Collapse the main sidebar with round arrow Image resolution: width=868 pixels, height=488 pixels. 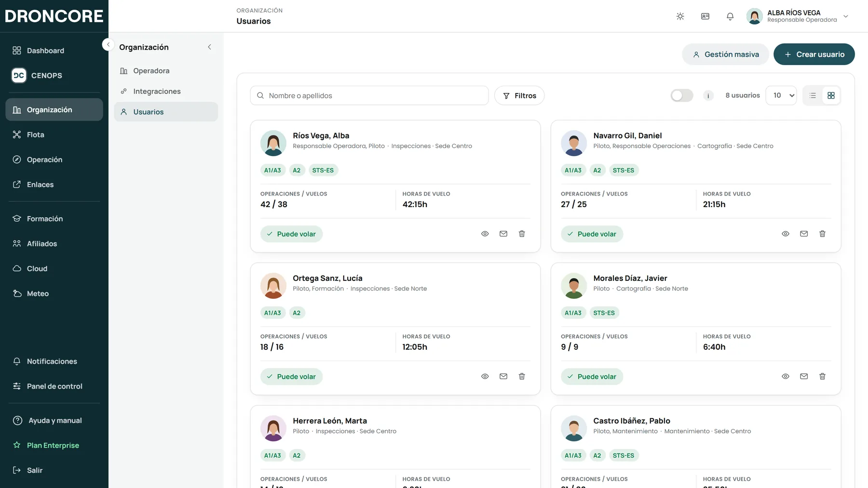108,44
